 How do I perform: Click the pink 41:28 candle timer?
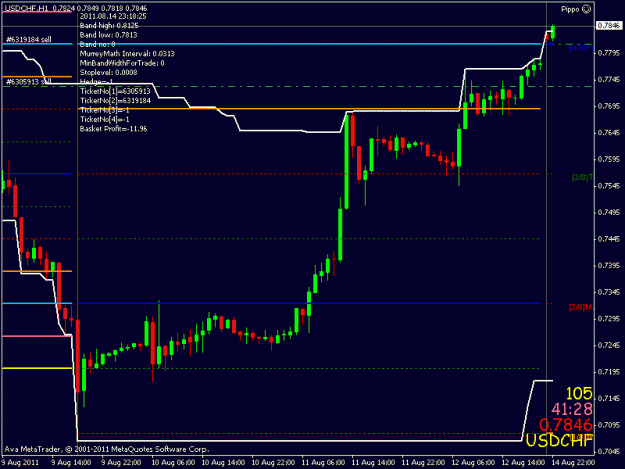tap(572, 409)
